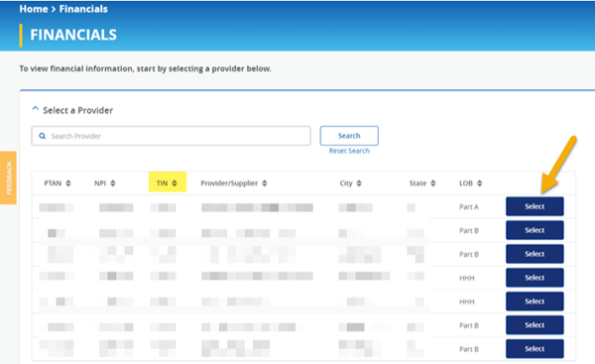
Task: Collapse the Select a Provider section
Action: click(x=36, y=109)
